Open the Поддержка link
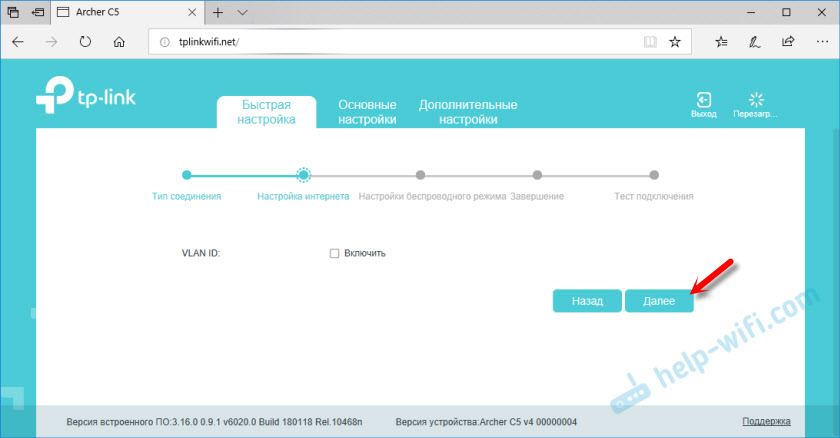Image resolution: width=840 pixels, height=438 pixels. click(x=766, y=422)
